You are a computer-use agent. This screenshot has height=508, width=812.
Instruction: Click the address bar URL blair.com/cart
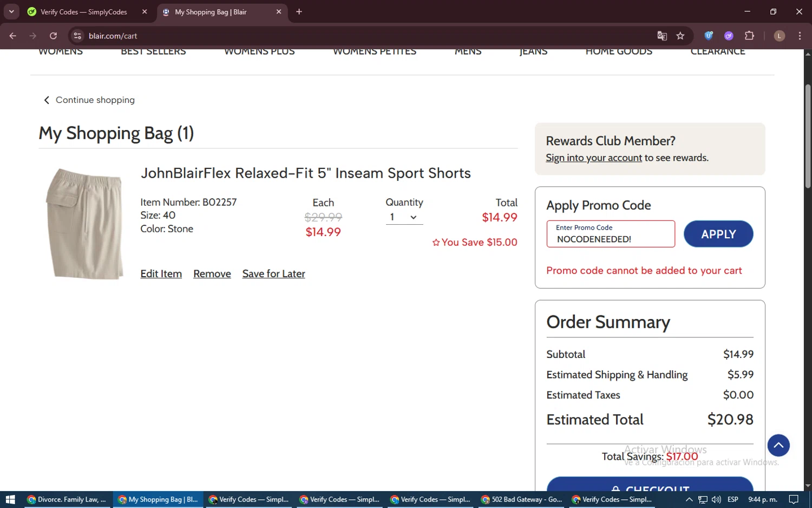coord(113,36)
